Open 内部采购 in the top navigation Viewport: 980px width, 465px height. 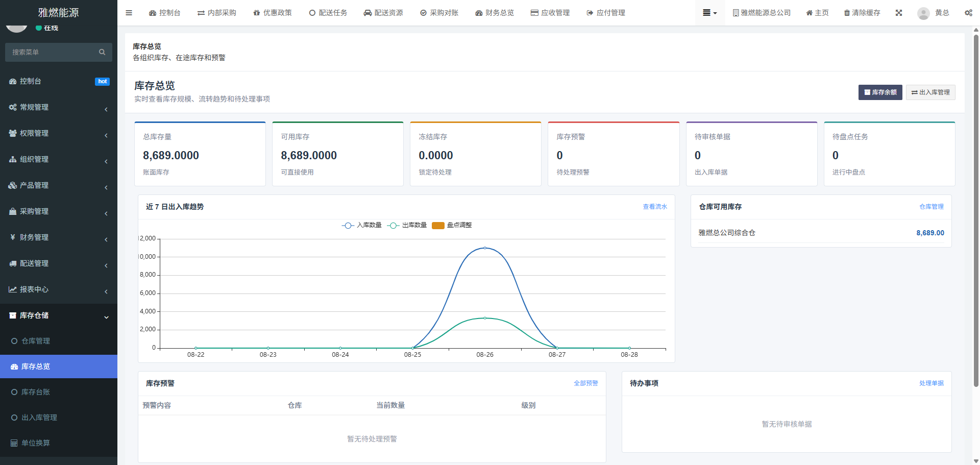(x=216, y=13)
